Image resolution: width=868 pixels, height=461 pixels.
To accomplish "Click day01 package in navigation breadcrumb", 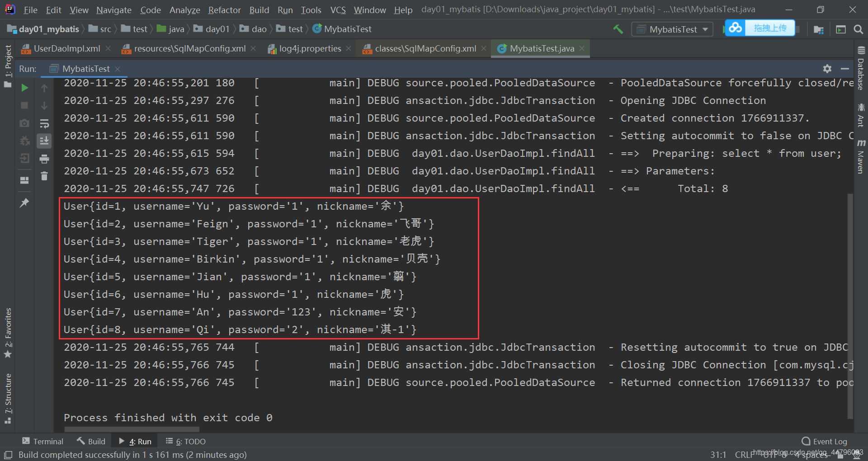I will point(212,29).
